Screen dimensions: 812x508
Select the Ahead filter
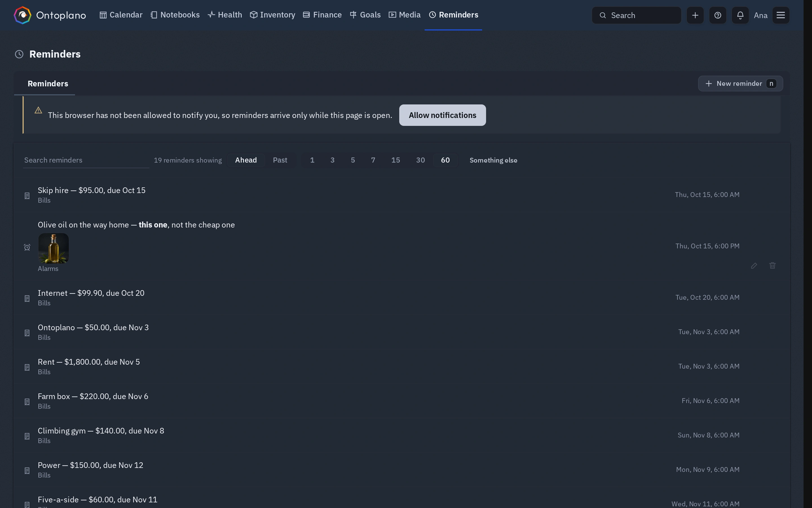pos(246,160)
